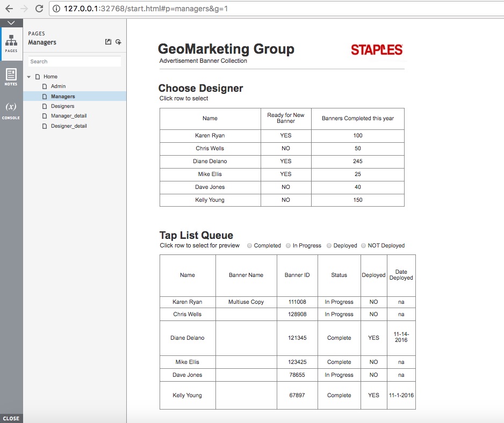
Task: Collapse the sidebar with top chevron
Action: [11, 23]
